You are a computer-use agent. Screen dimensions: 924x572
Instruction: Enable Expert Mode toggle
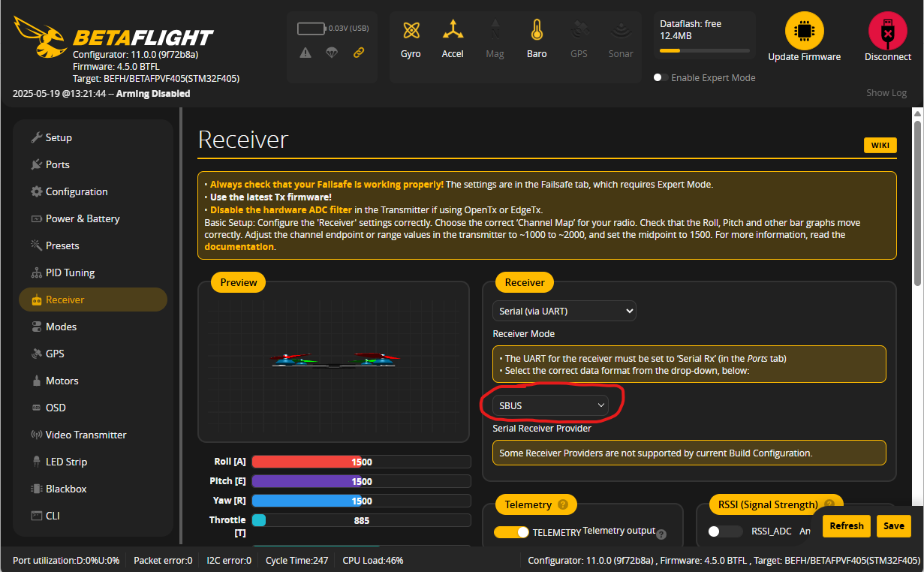[x=661, y=77]
